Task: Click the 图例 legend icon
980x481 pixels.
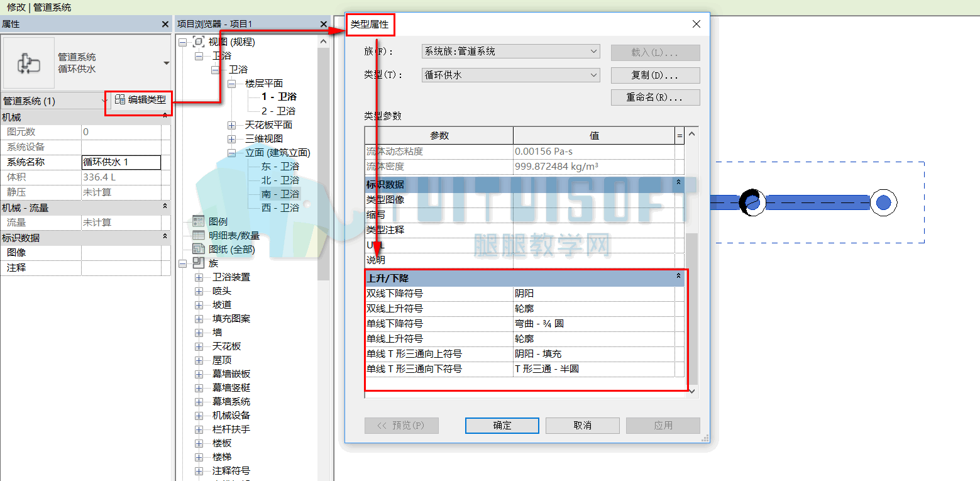Action: [x=198, y=221]
